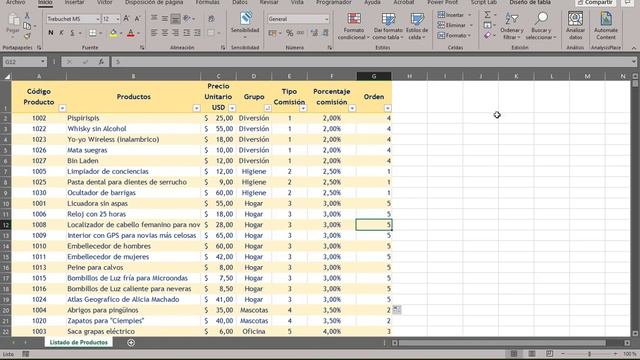Click the AutoSum sigma icon
The width and height of the screenshot is (640, 360).
[487, 15]
